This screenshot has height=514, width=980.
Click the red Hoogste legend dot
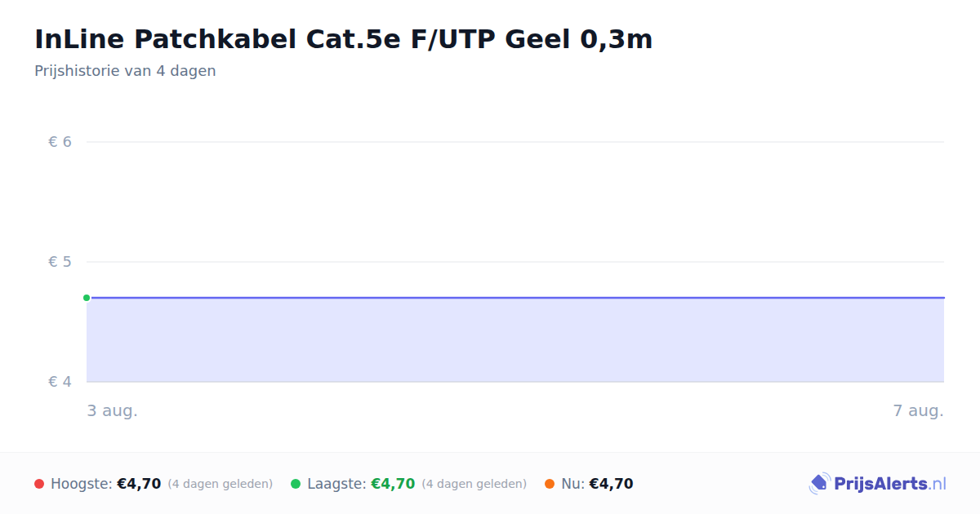pyautogui.click(x=39, y=484)
